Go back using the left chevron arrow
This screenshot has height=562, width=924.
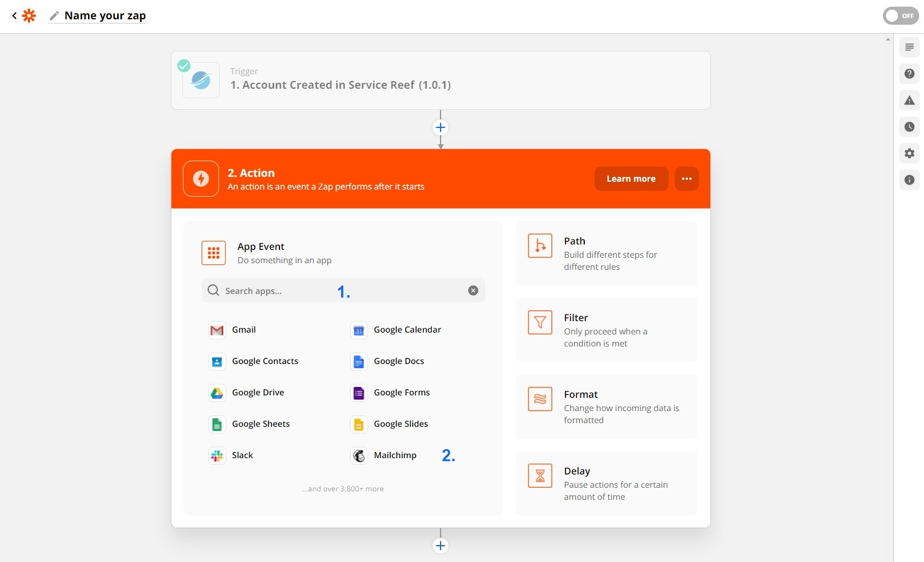(x=14, y=16)
